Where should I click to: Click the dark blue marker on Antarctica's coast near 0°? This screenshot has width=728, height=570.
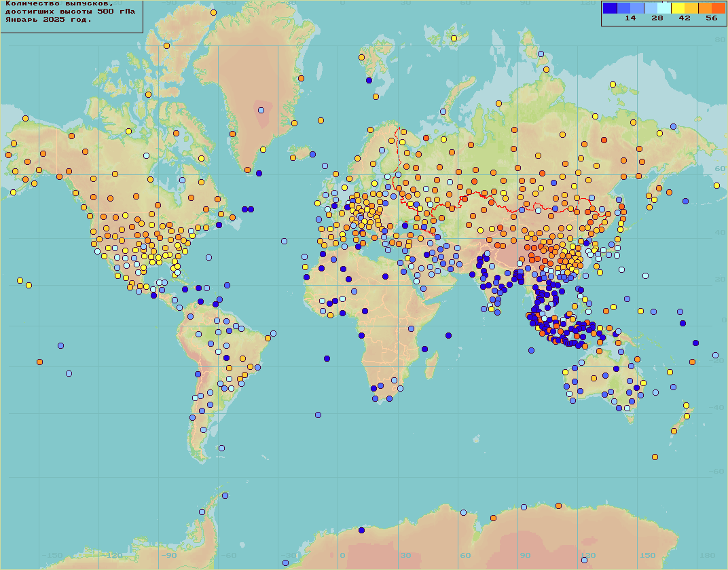pyautogui.click(x=361, y=530)
